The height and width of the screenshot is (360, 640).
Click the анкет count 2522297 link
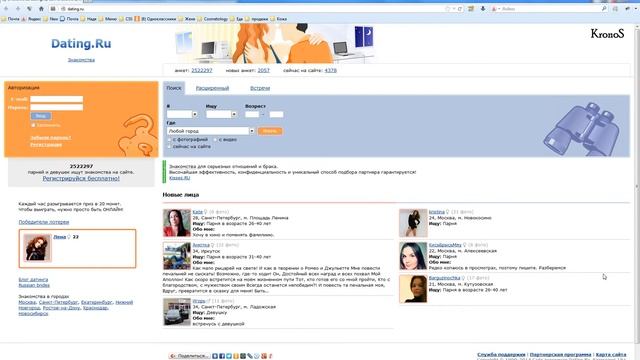202,70
